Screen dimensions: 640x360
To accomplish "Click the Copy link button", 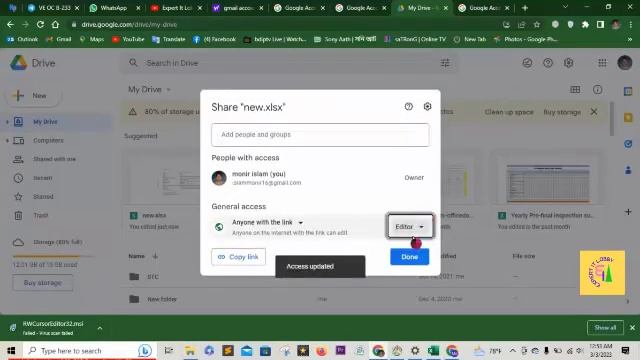I will (x=238, y=257).
